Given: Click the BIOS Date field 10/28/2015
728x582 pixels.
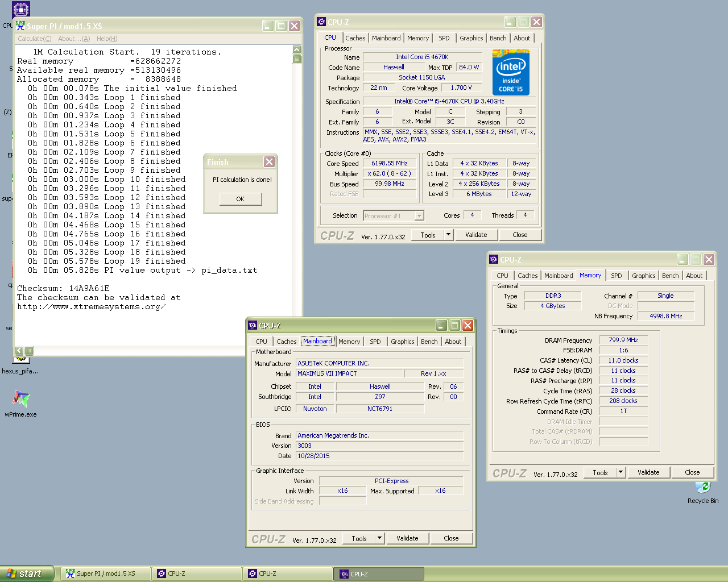Looking at the screenshot, I should point(379,456).
